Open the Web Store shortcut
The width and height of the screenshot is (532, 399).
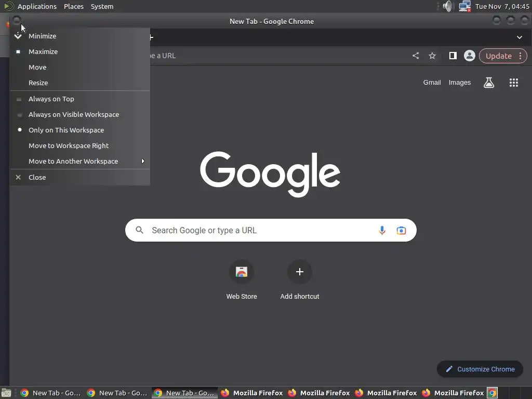coord(242,280)
